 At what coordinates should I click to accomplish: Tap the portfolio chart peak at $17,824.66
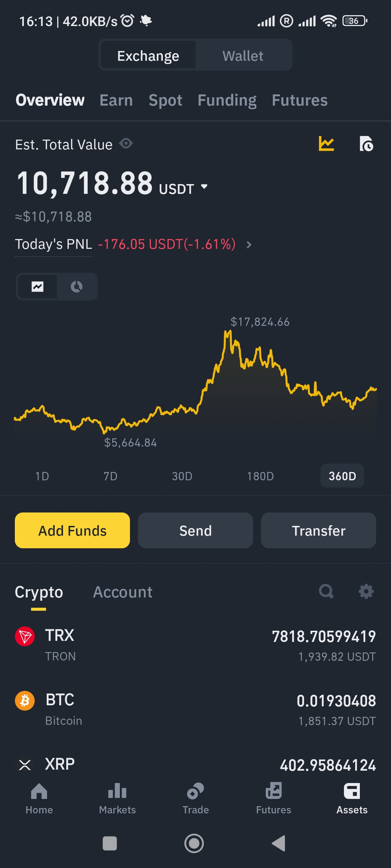[x=227, y=333]
